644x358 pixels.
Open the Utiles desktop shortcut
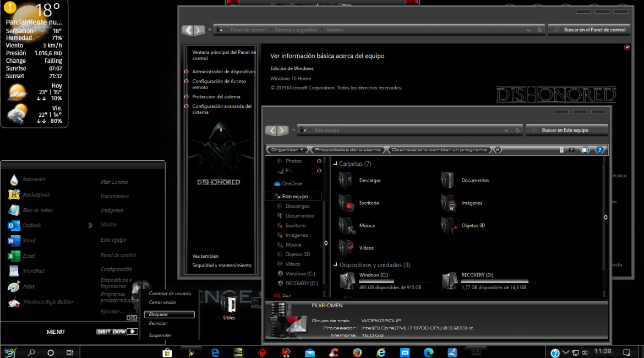point(229,308)
